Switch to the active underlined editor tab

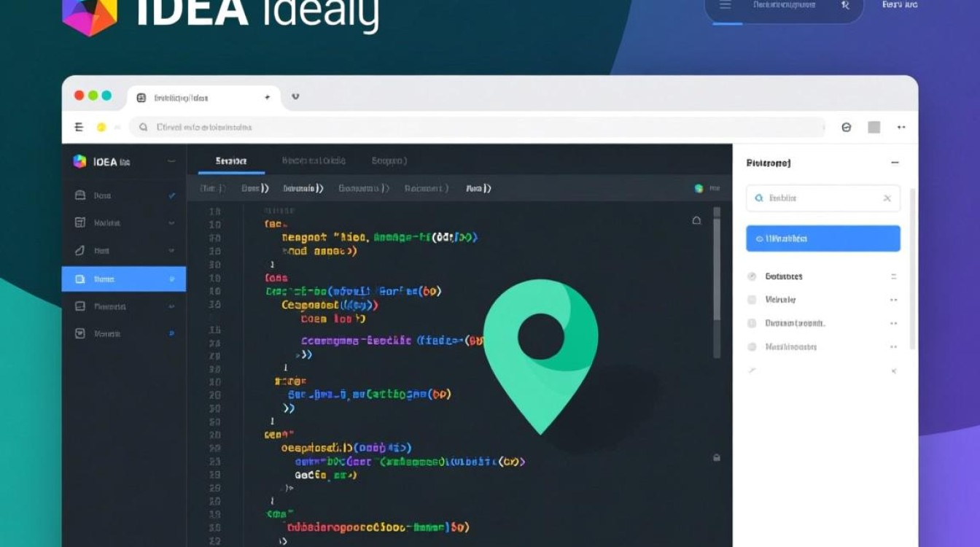tap(231, 160)
